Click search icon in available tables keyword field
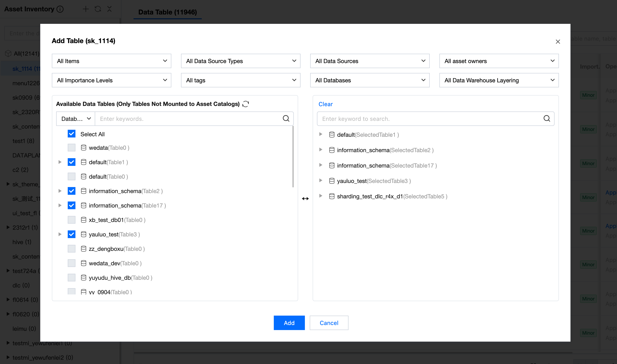The height and width of the screenshot is (364, 617). (286, 119)
